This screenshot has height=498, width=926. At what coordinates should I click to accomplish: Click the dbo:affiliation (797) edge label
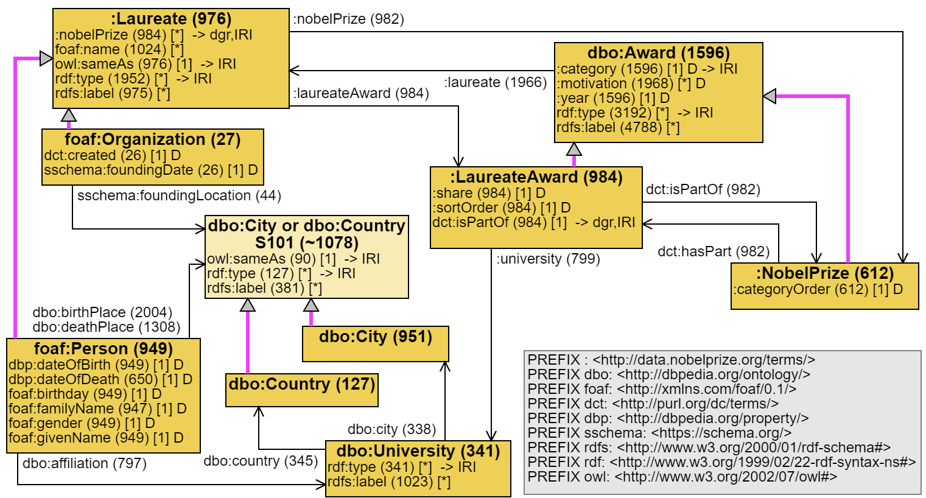tap(83, 463)
